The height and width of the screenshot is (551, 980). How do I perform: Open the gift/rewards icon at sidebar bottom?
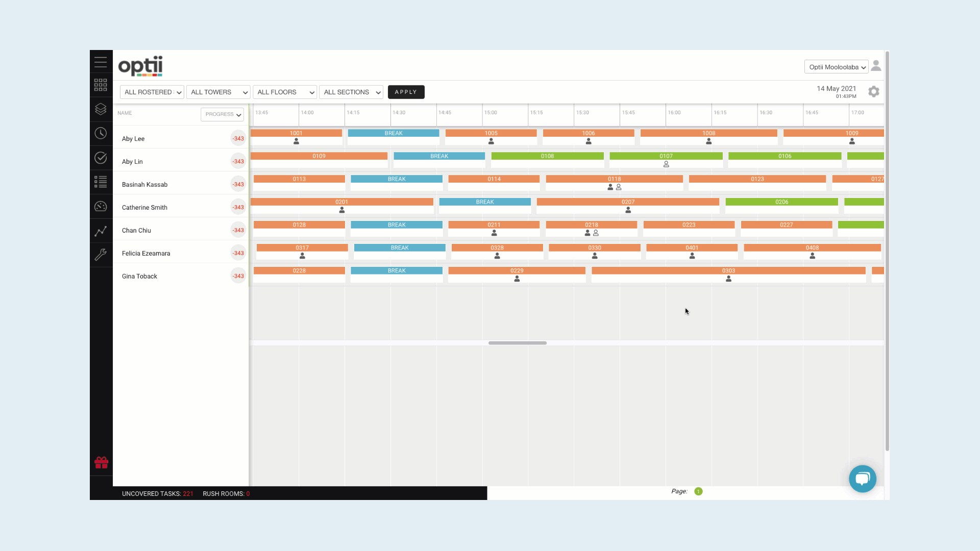(x=101, y=463)
